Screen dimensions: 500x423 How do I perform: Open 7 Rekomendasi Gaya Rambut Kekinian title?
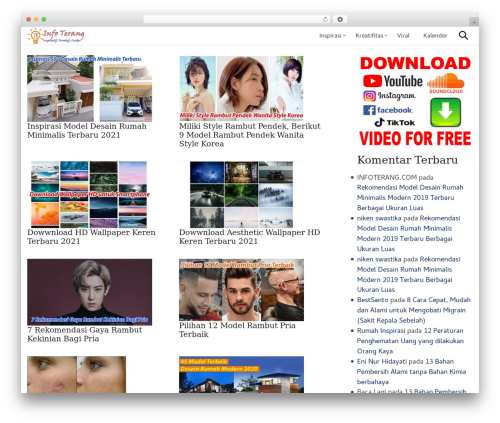[x=85, y=334]
